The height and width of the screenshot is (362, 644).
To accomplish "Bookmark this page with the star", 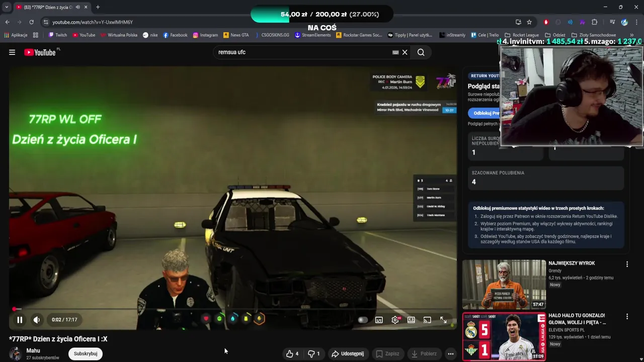I will point(529,22).
